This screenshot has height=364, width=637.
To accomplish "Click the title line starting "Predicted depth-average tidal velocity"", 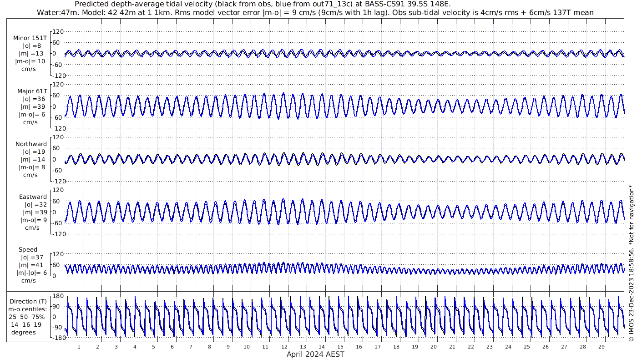I will pyautogui.click(x=263, y=4).
